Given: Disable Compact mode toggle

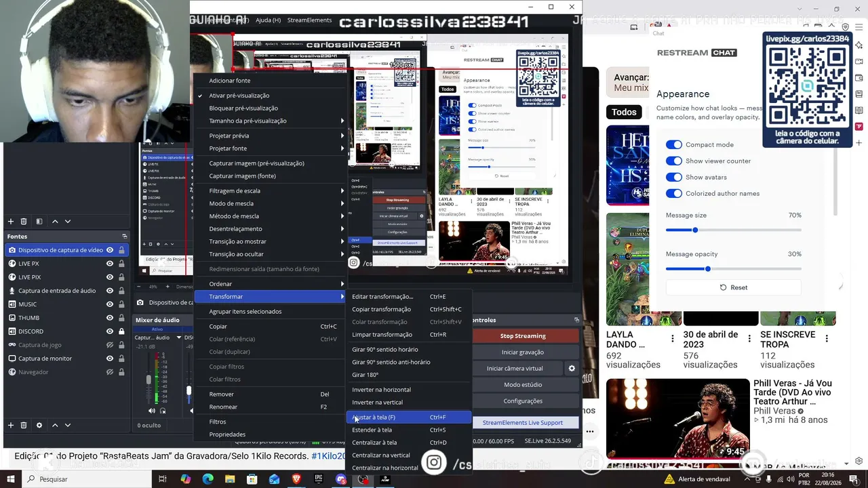Looking at the screenshot, I should [673, 144].
